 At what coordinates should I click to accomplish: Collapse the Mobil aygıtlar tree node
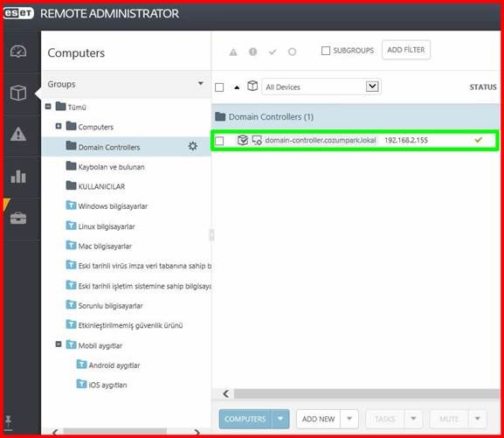59,344
